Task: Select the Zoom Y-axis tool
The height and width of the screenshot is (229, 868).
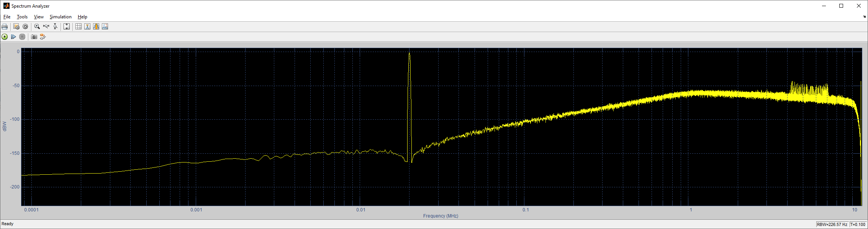Action: (x=55, y=26)
